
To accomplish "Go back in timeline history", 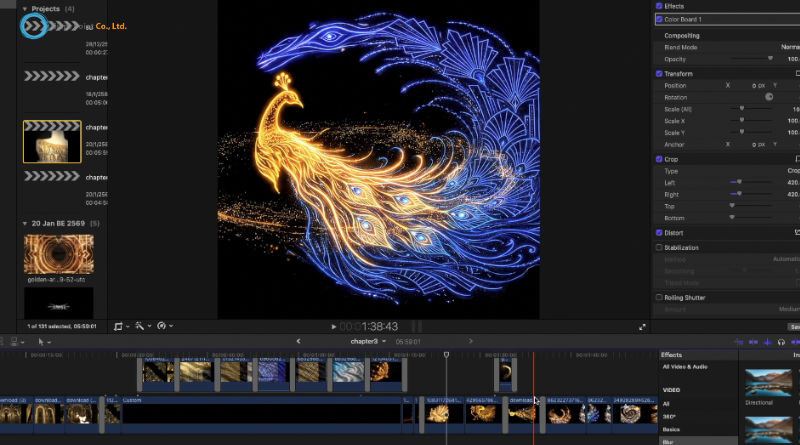I will 298,341.
